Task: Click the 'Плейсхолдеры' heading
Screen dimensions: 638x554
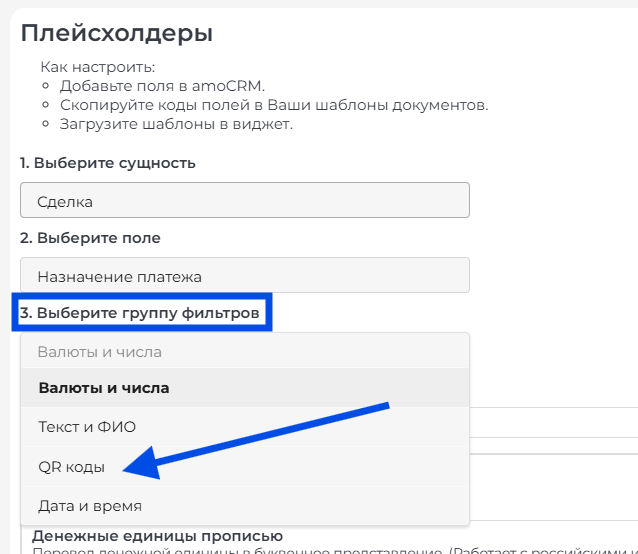Action: coord(117,33)
